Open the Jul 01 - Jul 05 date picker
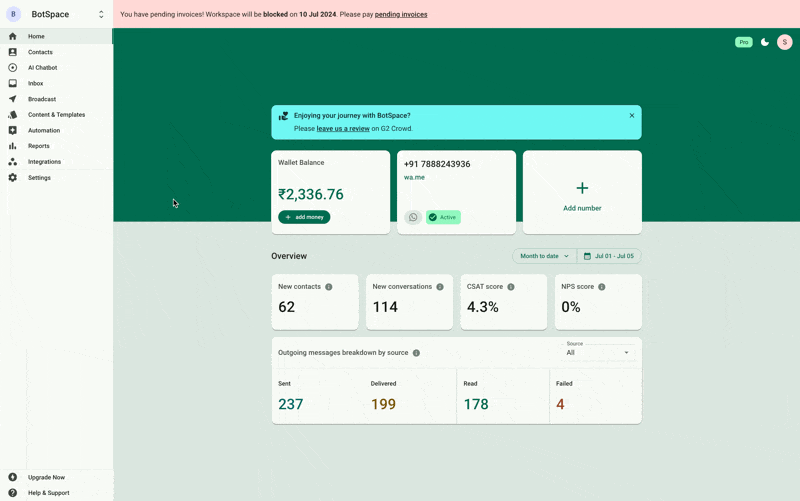This screenshot has height=501, width=800. click(x=609, y=256)
